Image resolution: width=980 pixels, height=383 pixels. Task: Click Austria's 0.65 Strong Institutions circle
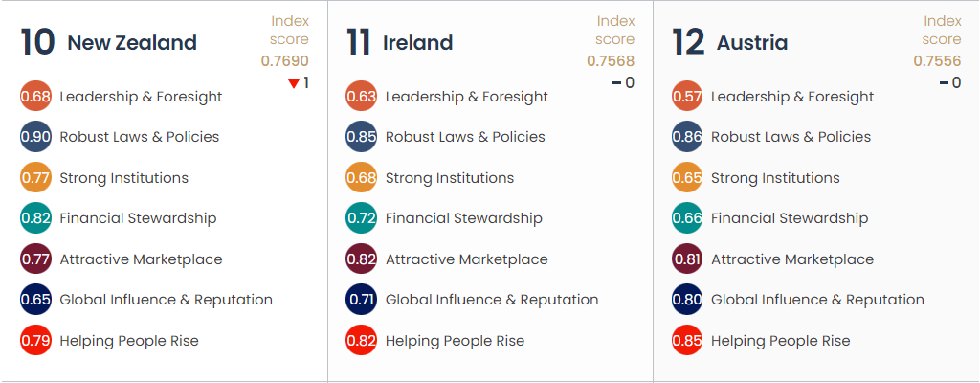[x=687, y=178]
